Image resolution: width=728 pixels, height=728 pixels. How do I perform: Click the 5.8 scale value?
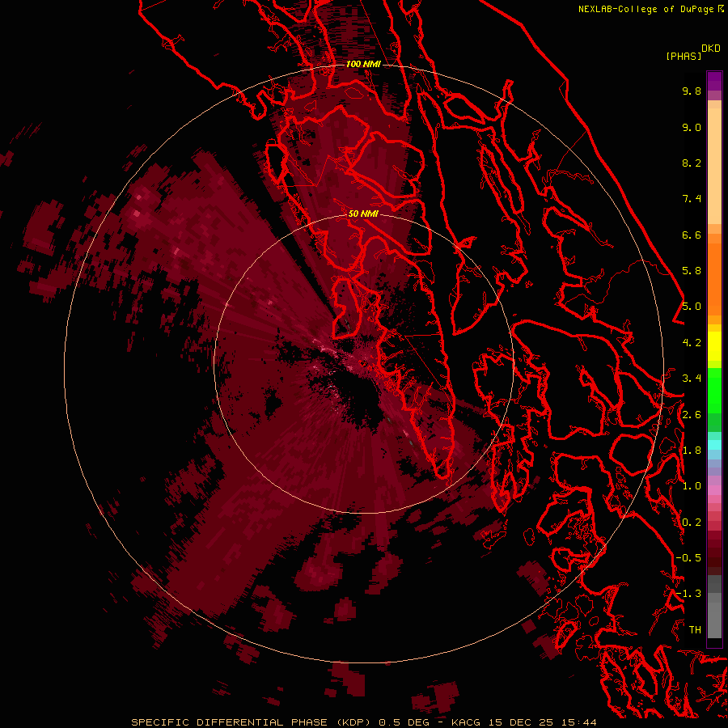(692, 271)
